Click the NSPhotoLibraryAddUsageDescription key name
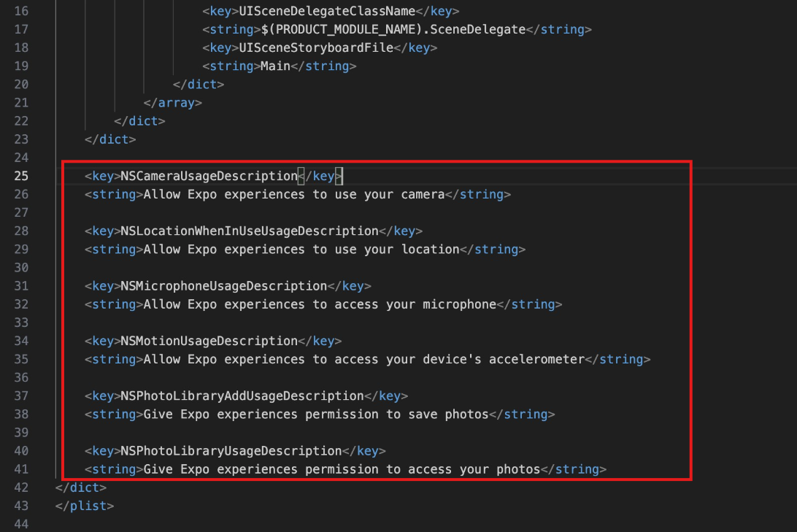This screenshot has width=797, height=532. pyautogui.click(x=242, y=396)
